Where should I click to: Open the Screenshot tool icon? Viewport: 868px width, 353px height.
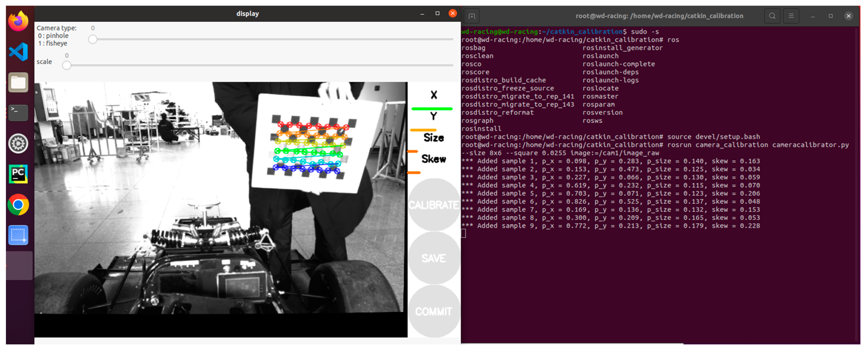pos(18,235)
